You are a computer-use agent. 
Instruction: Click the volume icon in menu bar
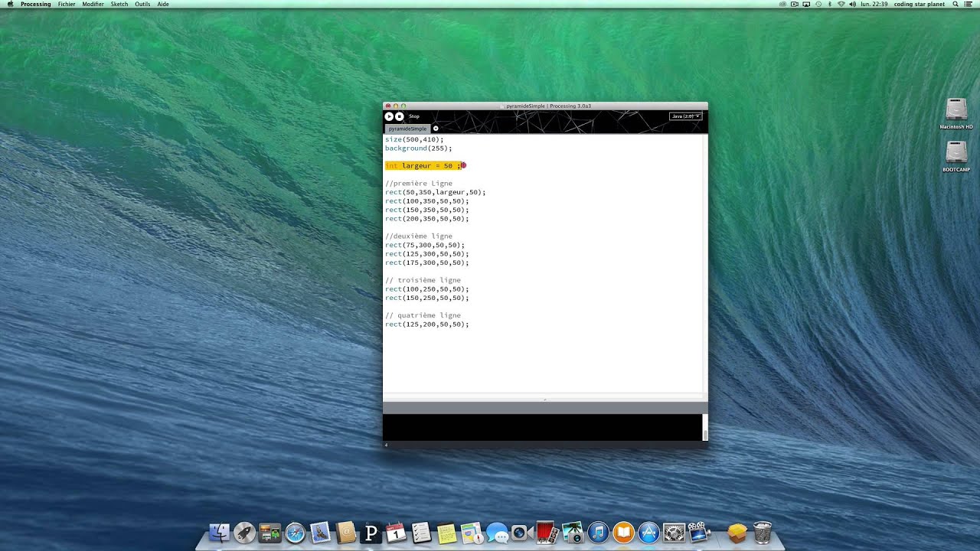[852, 4]
